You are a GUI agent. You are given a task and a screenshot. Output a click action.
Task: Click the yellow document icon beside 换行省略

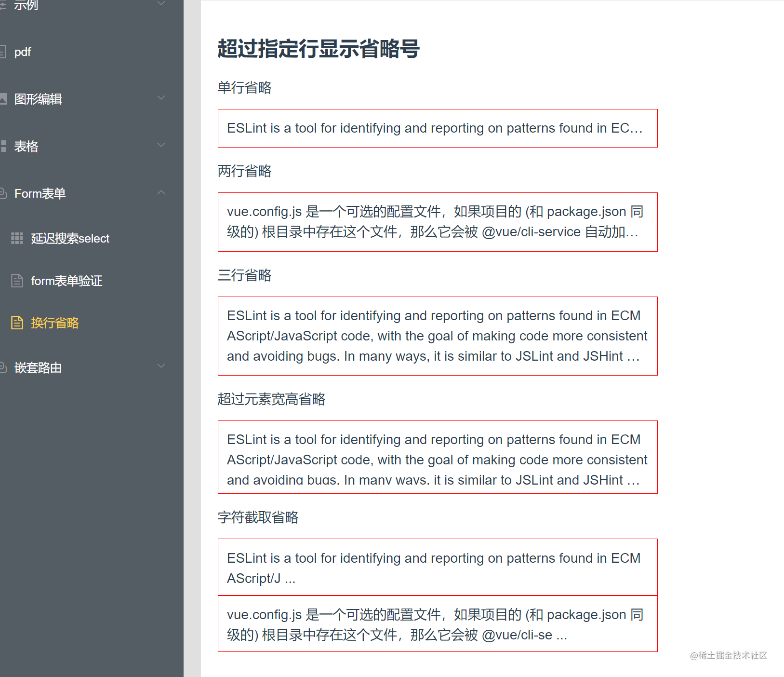click(x=17, y=323)
